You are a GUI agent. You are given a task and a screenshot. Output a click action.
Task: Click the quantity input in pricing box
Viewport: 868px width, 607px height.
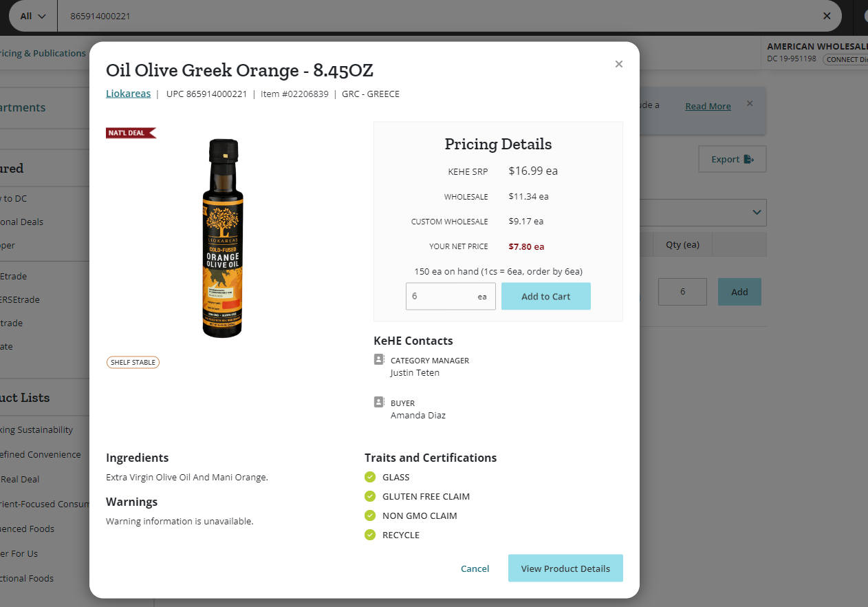pos(451,296)
